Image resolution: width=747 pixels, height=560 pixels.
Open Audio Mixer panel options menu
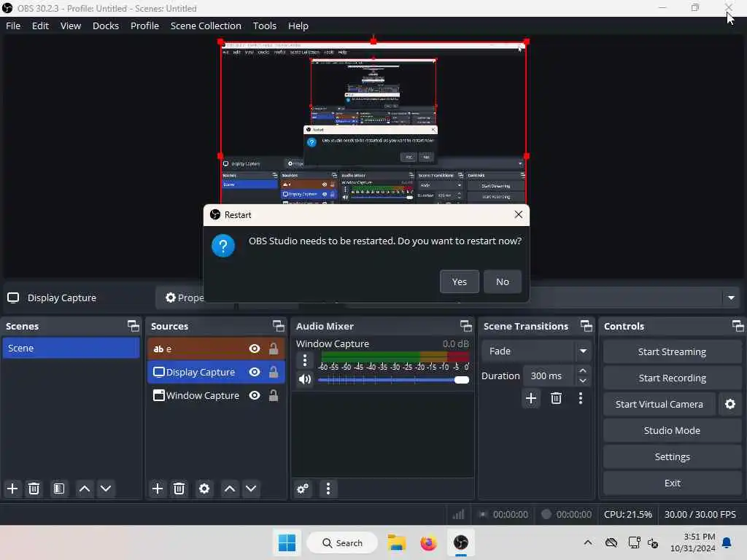pos(328,489)
